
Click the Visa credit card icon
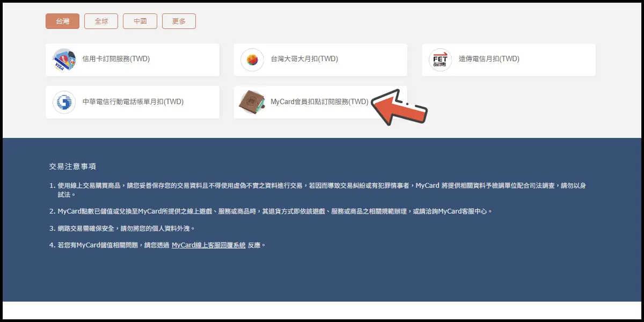point(64,60)
